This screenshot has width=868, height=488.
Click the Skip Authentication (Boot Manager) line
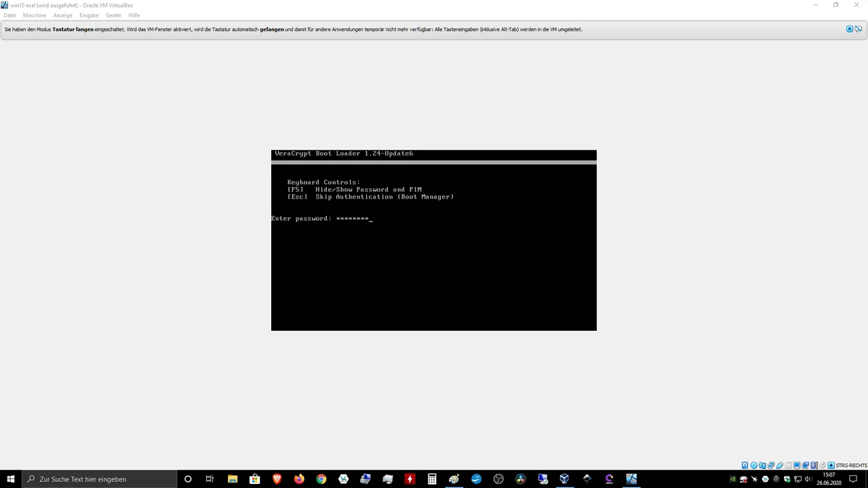tap(370, 197)
